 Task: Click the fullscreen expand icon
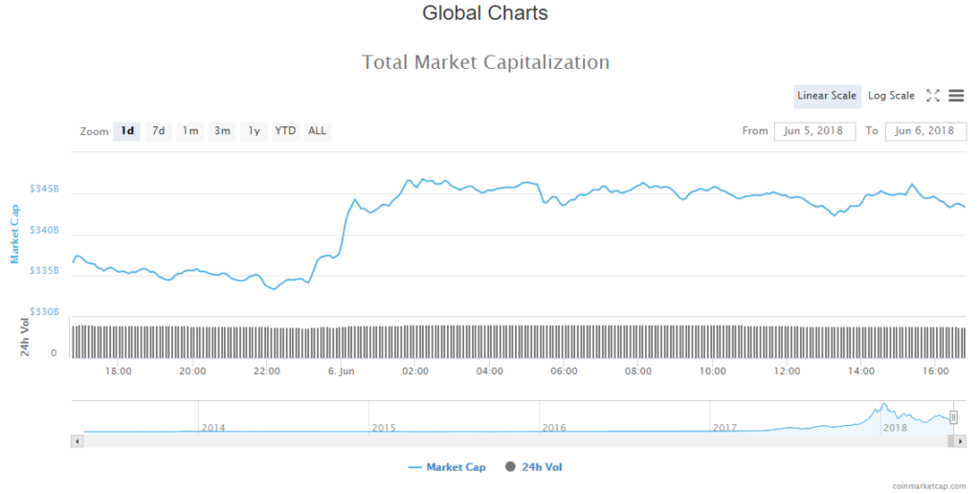click(x=933, y=96)
